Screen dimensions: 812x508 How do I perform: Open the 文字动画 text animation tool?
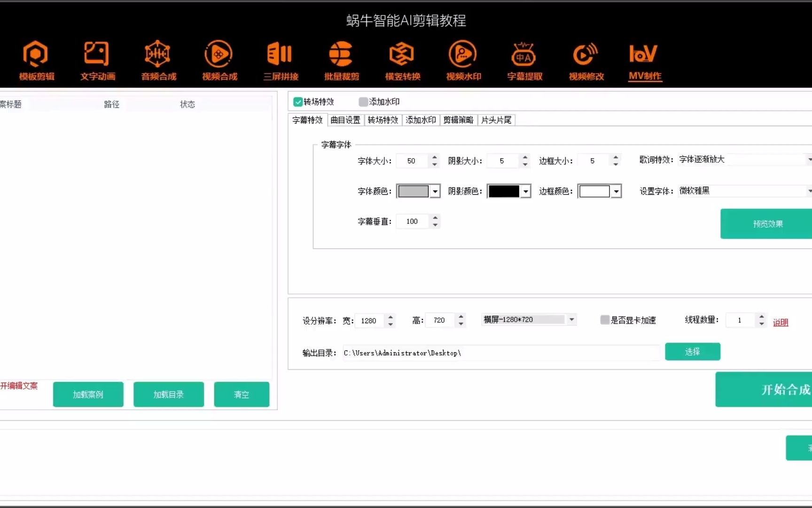pyautogui.click(x=97, y=61)
